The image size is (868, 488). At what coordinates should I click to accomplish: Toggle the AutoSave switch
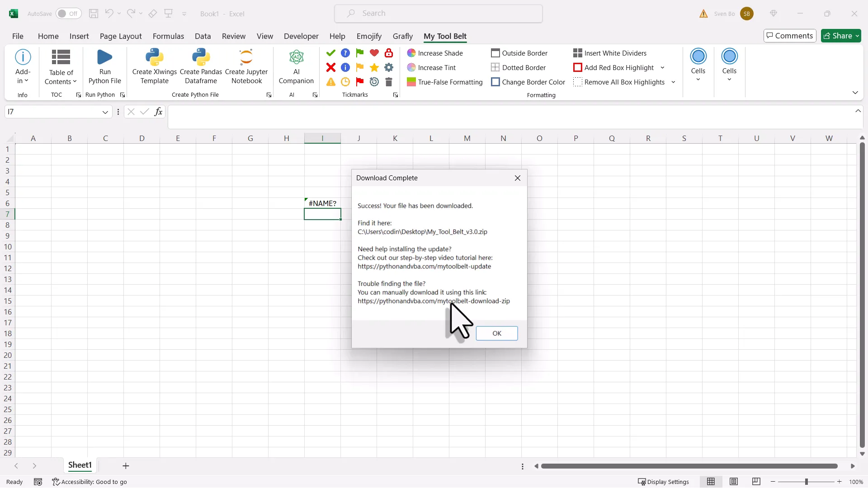pos(69,14)
